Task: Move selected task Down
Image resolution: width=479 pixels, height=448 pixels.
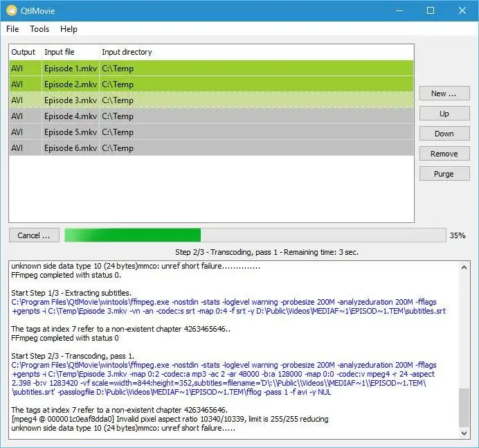Action: click(x=444, y=134)
